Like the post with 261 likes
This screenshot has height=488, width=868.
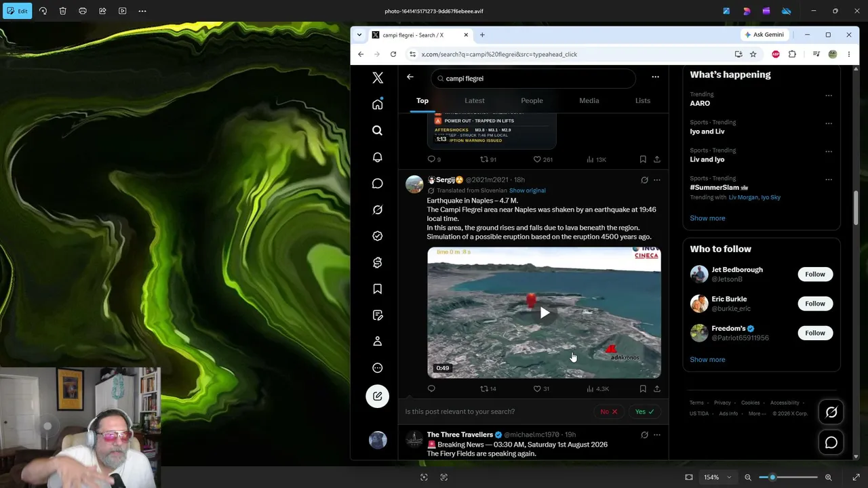click(x=542, y=160)
